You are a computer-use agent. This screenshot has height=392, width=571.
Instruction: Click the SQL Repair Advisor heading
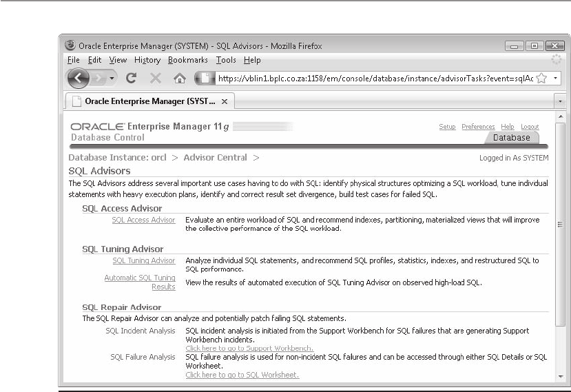(x=122, y=307)
